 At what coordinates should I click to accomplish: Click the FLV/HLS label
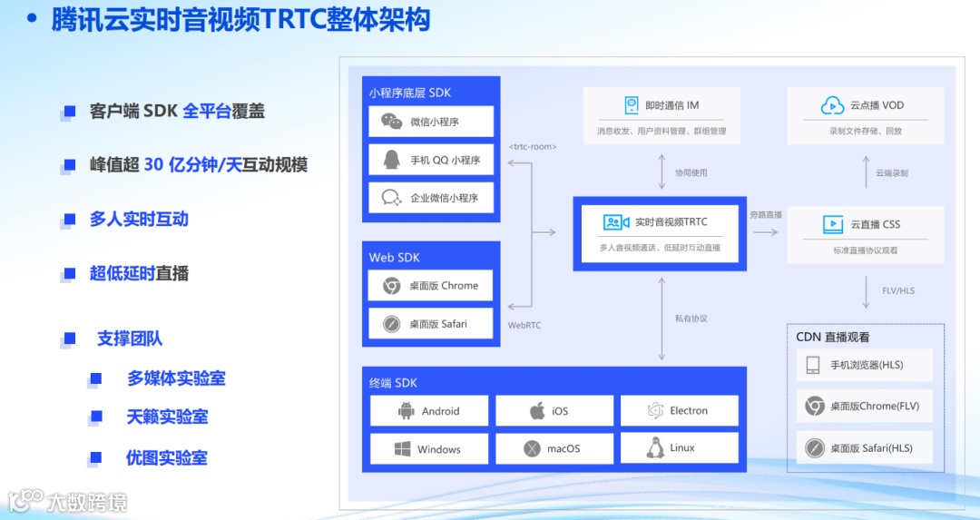click(898, 290)
